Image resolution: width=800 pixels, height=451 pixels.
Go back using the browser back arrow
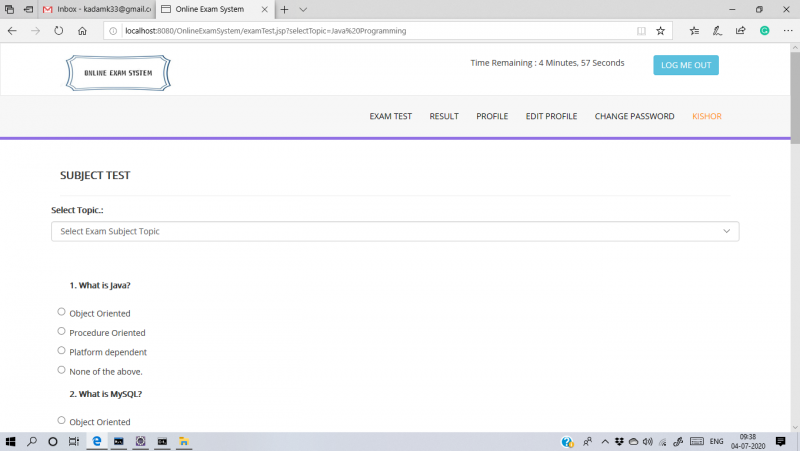(x=12, y=31)
